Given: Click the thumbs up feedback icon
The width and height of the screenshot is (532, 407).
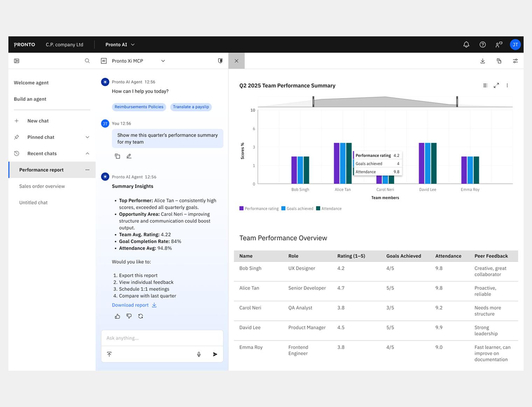Looking at the screenshot, I should [118, 316].
